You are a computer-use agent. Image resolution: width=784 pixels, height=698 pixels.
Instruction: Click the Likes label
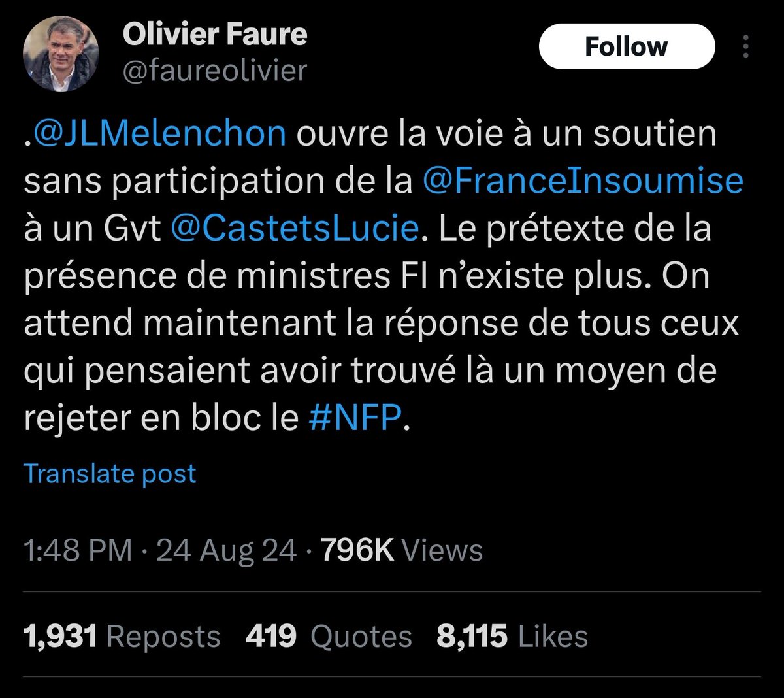tap(553, 637)
